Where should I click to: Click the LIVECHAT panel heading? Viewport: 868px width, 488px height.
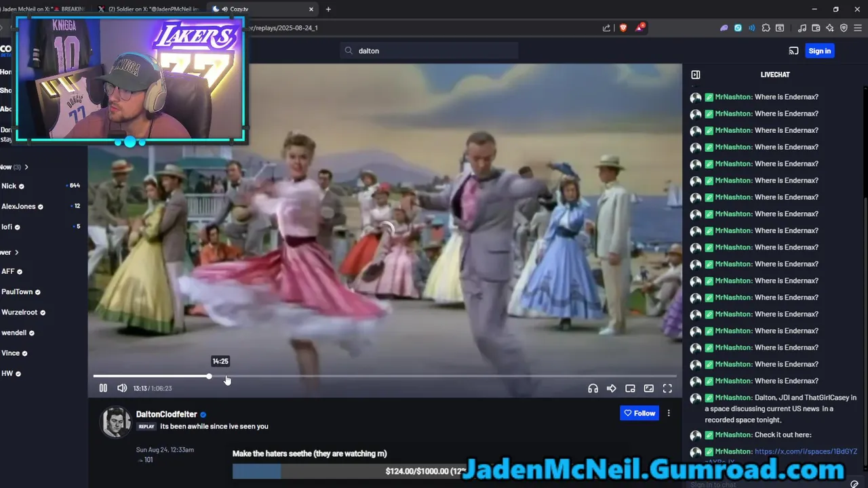pyautogui.click(x=775, y=75)
